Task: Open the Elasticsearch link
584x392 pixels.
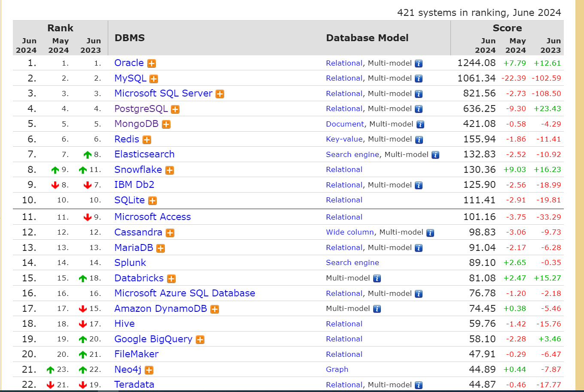Action: coord(144,154)
